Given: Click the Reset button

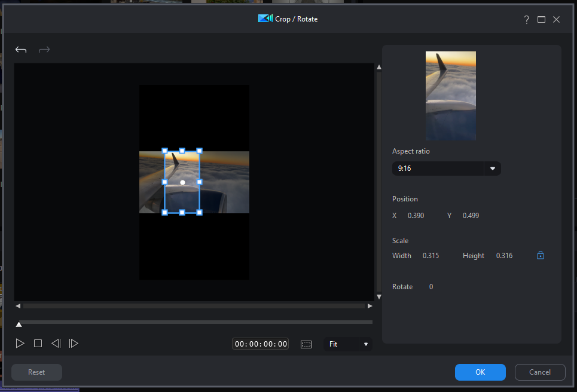Looking at the screenshot, I should click(37, 372).
